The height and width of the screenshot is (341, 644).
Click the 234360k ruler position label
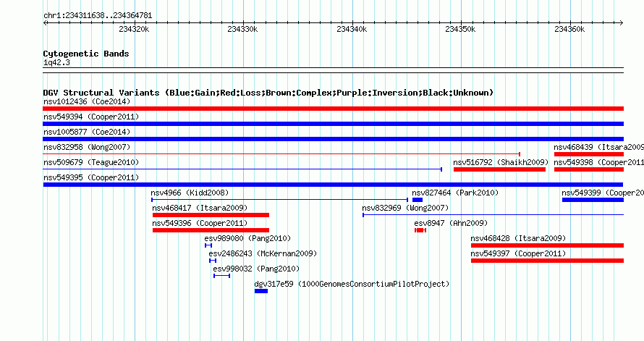(569, 29)
